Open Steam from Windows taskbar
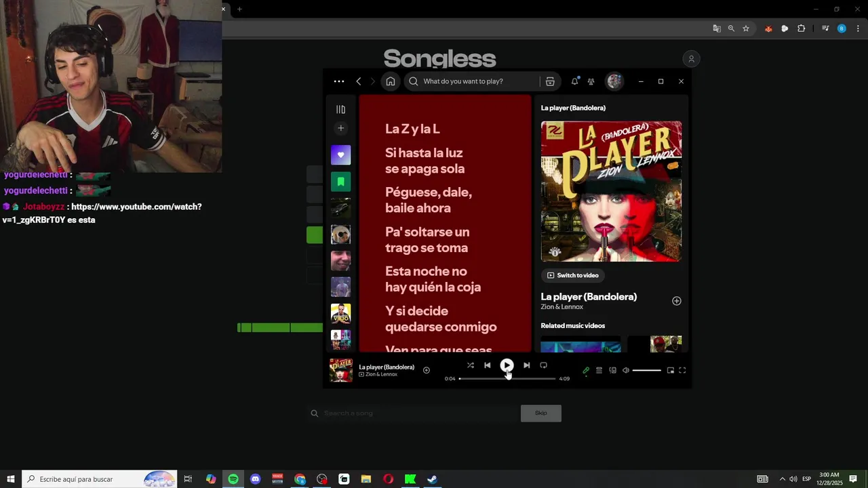 [x=432, y=479]
